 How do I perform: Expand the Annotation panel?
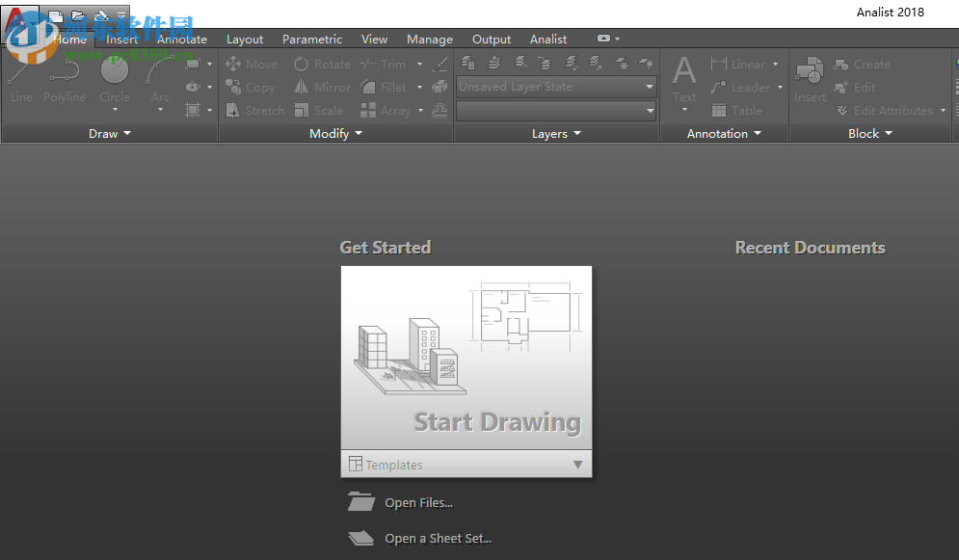point(724,134)
